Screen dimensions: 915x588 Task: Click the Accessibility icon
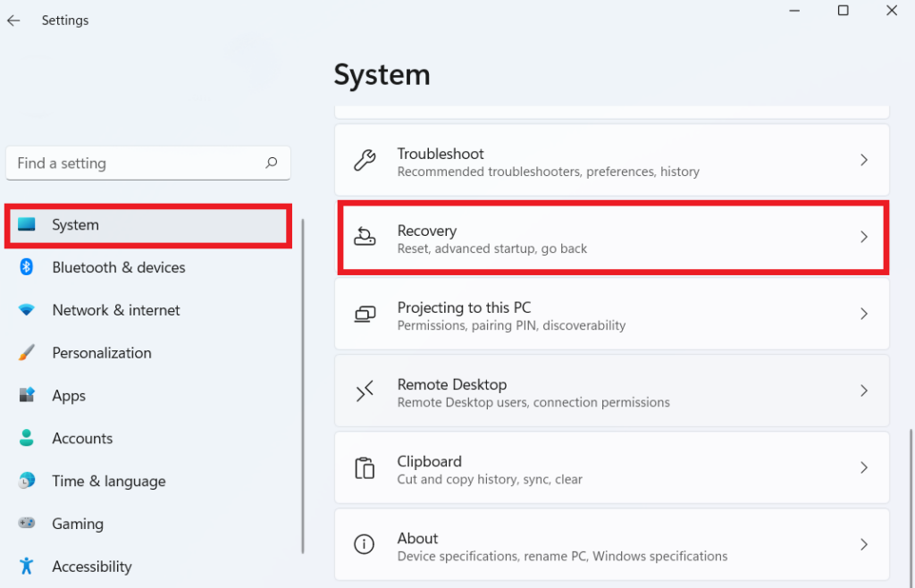(25, 567)
